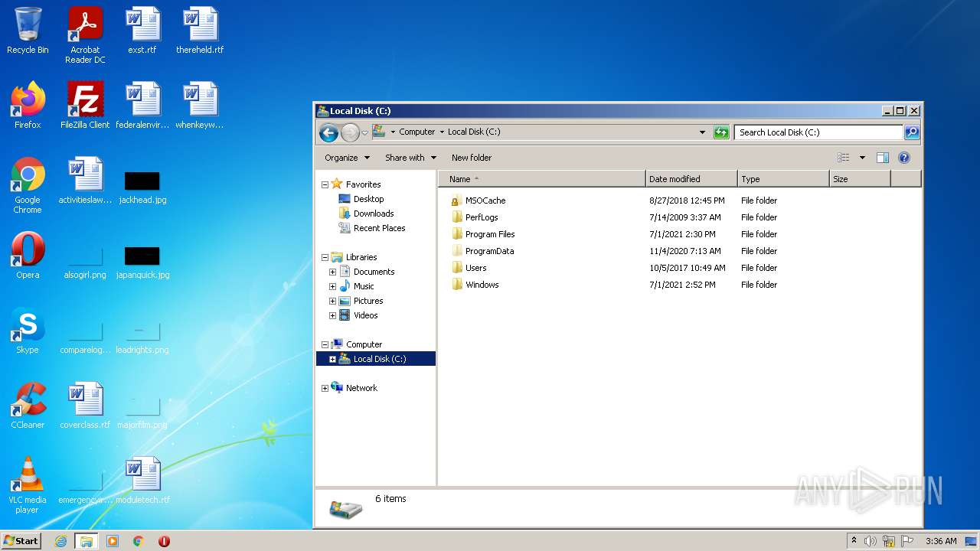Click the Forward navigation arrow
980x551 pixels.
tap(350, 133)
